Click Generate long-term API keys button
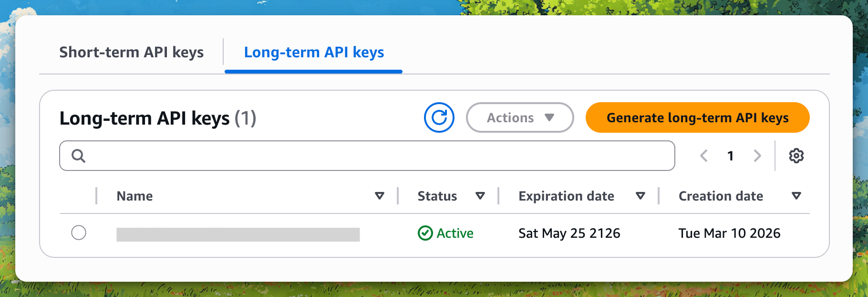Viewport: 868px width, 297px height. click(697, 117)
